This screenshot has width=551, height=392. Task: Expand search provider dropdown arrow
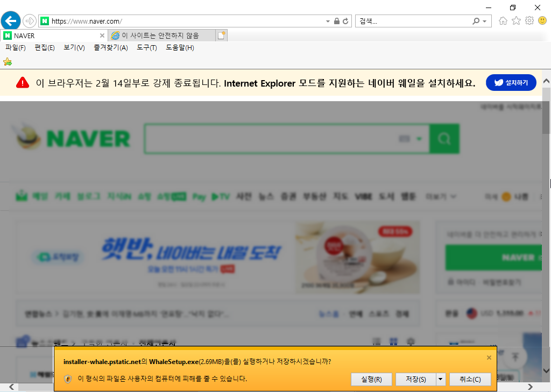485,22
